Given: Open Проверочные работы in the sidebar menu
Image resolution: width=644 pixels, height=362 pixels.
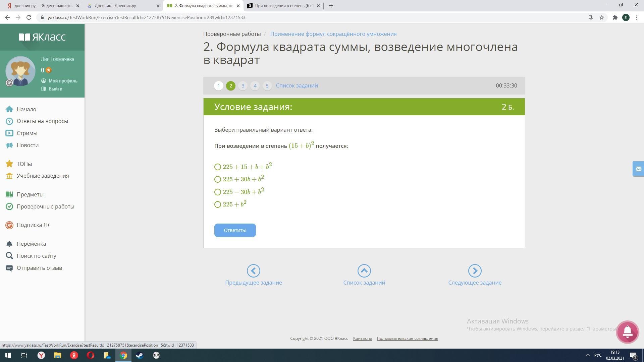Looking at the screenshot, I should coord(45,206).
